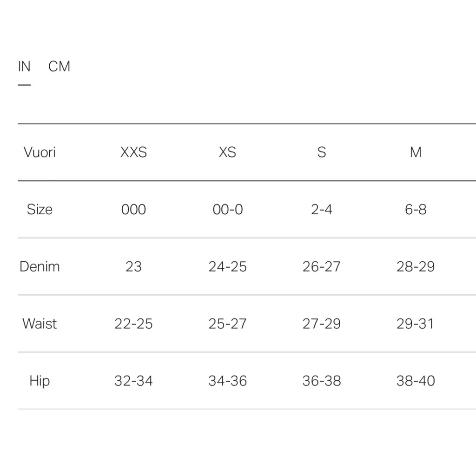Select the 000 size cell
Viewport: 476px width, 476px height.
[x=133, y=210]
